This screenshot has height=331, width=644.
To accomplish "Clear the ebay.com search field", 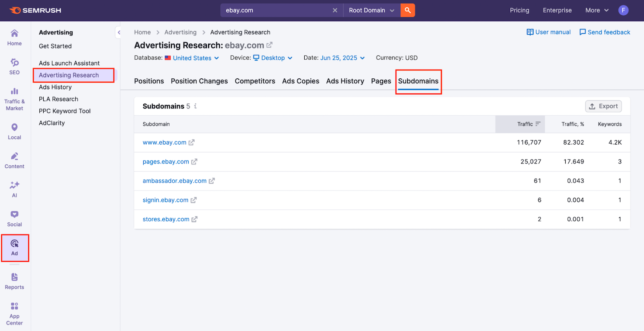I will [x=335, y=10].
